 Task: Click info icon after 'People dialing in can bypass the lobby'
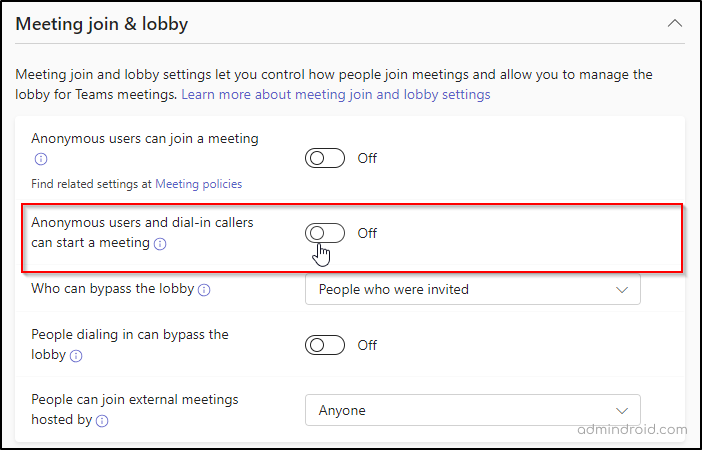pos(76,356)
